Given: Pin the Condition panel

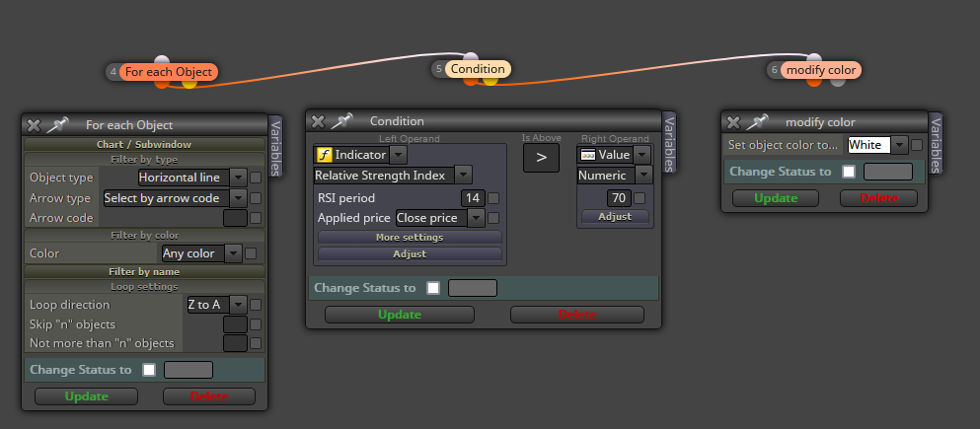Looking at the screenshot, I should point(341,120).
